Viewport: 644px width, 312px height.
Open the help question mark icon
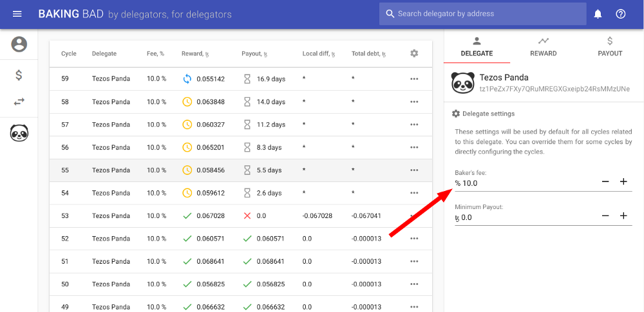click(x=621, y=14)
